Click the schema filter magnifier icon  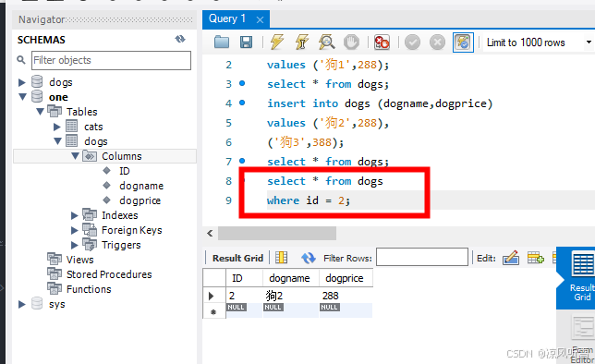(x=21, y=60)
